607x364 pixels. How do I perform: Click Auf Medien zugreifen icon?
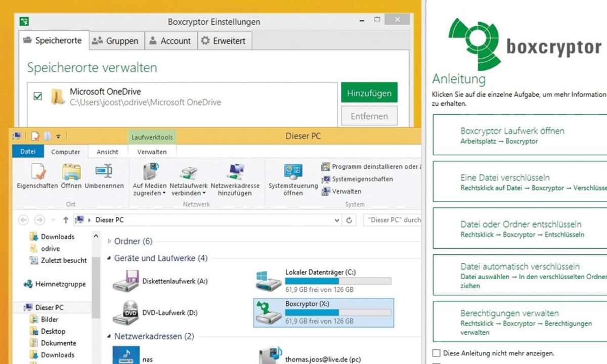tap(150, 172)
